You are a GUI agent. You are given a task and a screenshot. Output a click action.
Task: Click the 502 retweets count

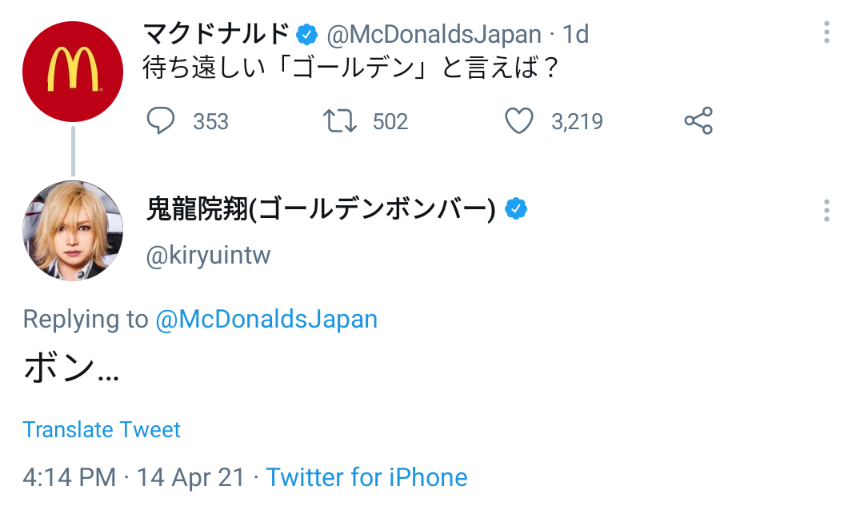[390, 121]
